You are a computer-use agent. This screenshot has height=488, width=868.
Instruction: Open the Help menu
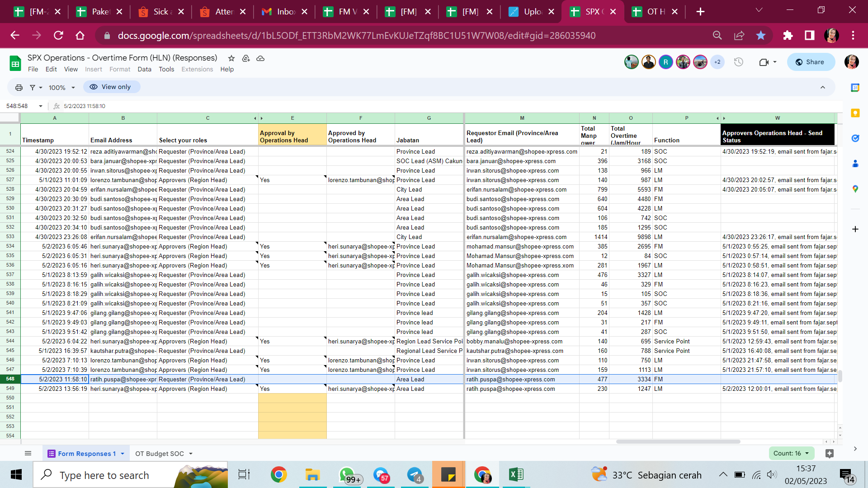tap(227, 69)
